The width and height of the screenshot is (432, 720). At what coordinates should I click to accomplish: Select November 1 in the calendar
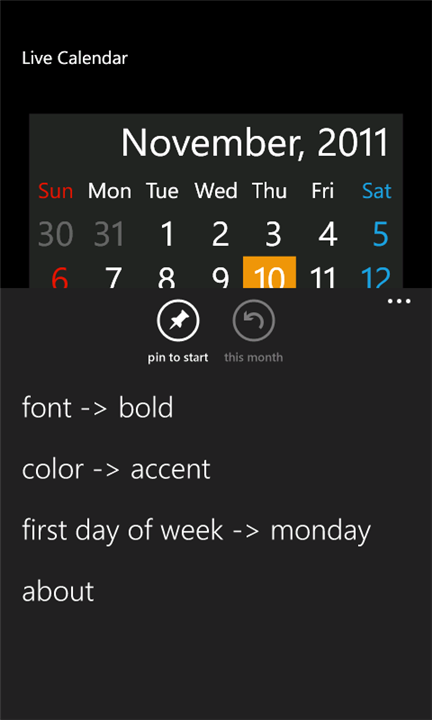coord(168,234)
